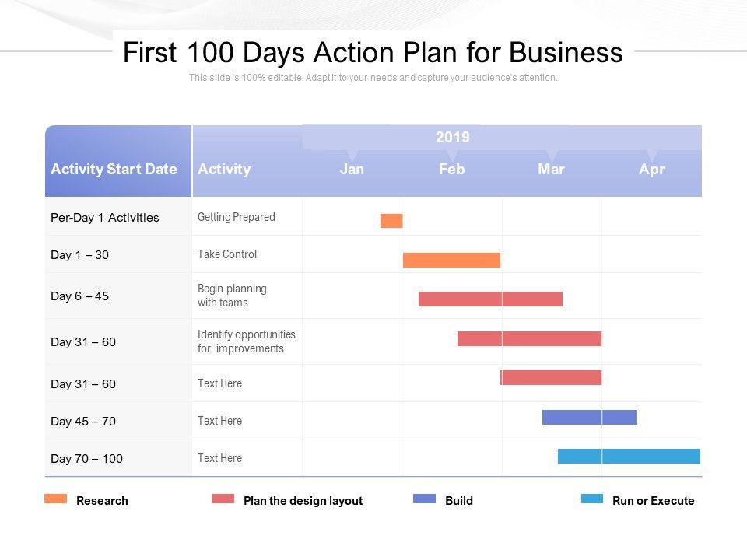Select the Take Control orange Gantt bar
Screen dimensions: 747x560
(451, 260)
